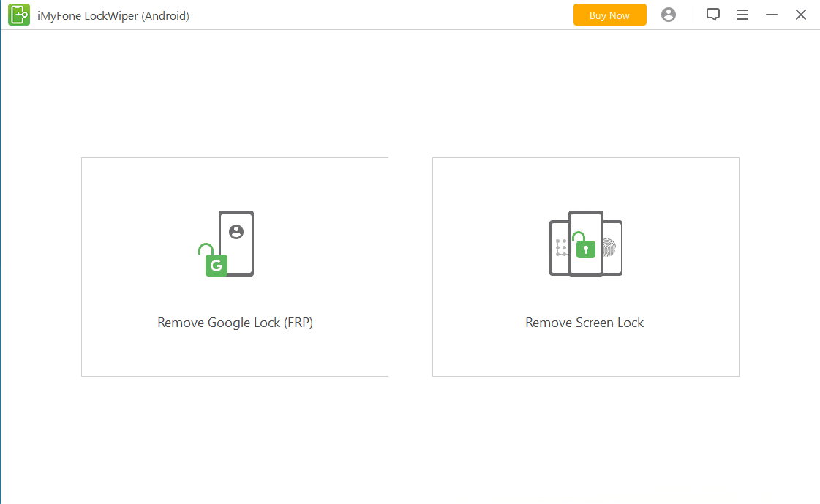
Task: Click the Buy Now button
Action: click(610, 15)
